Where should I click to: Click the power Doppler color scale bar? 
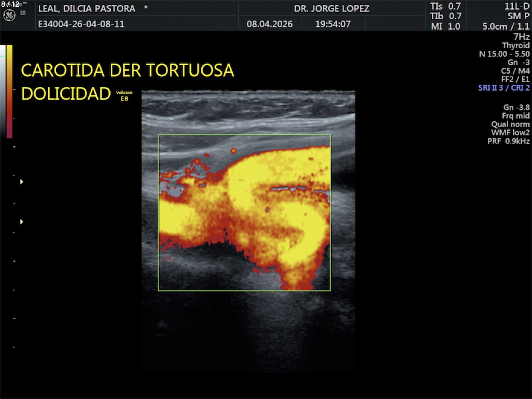click(9, 91)
